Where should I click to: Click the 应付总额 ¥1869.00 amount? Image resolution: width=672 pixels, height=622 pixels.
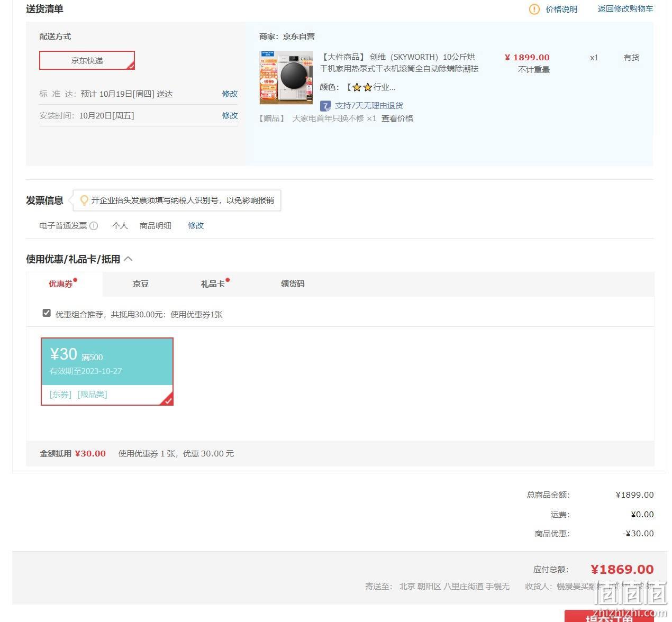coord(622,570)
